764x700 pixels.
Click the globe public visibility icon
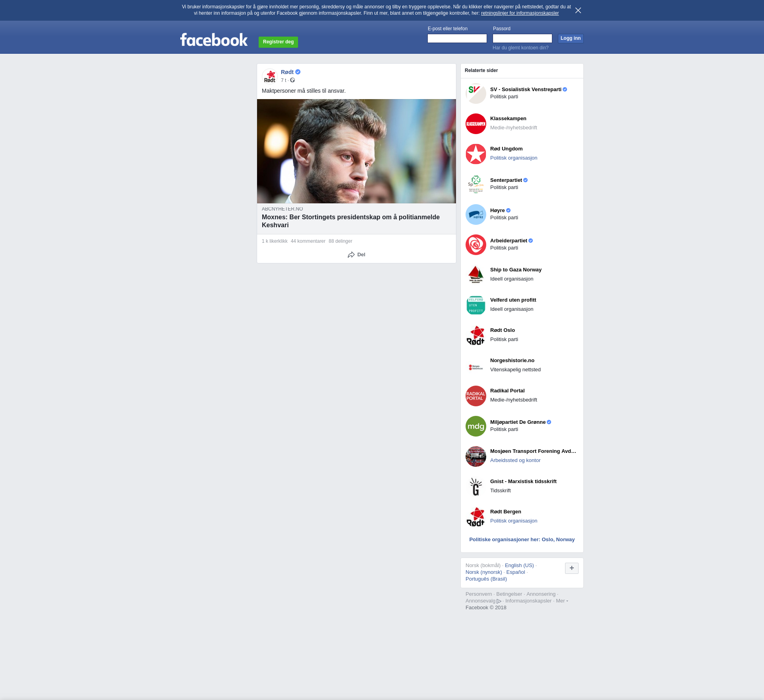pos(292,80)
